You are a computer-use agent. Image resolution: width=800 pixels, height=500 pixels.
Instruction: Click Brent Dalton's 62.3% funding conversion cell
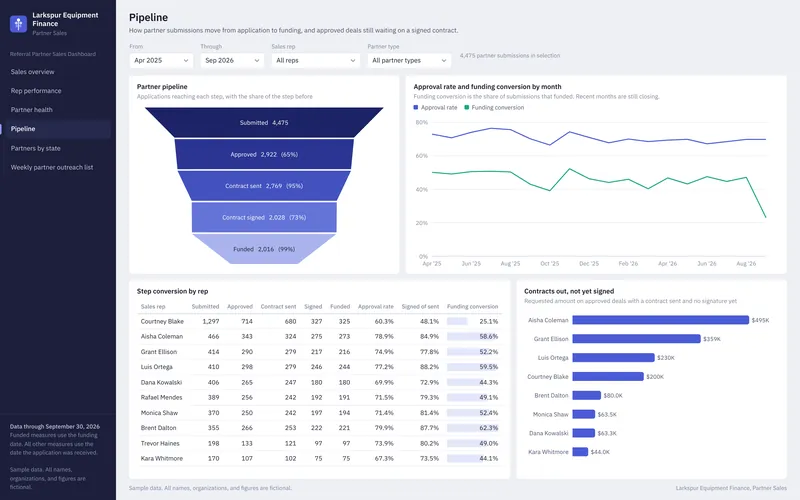472,428
